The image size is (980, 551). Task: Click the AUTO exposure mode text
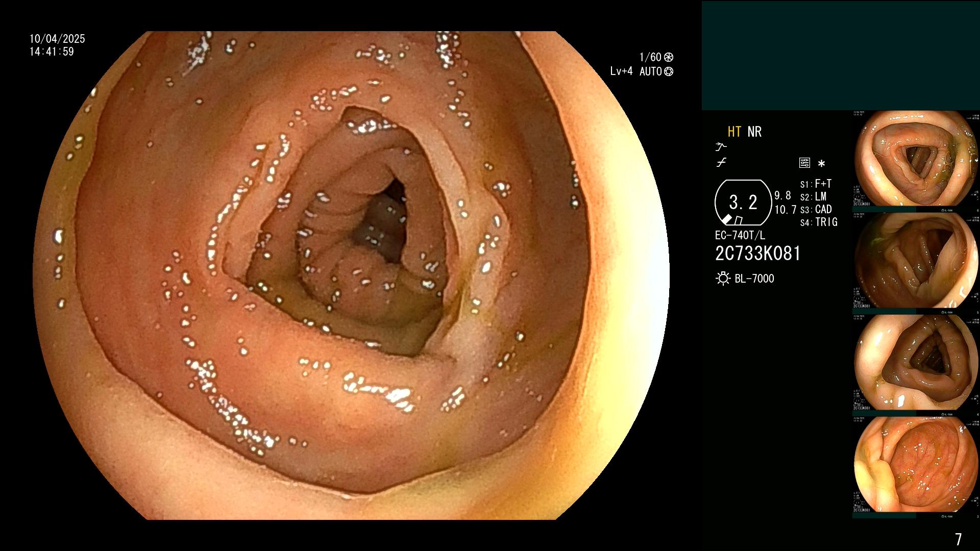point(651,71)
